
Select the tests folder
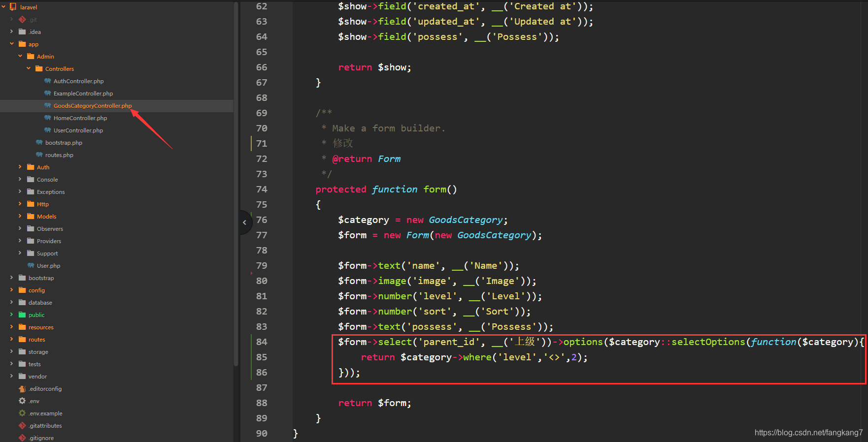click(34, 364)
